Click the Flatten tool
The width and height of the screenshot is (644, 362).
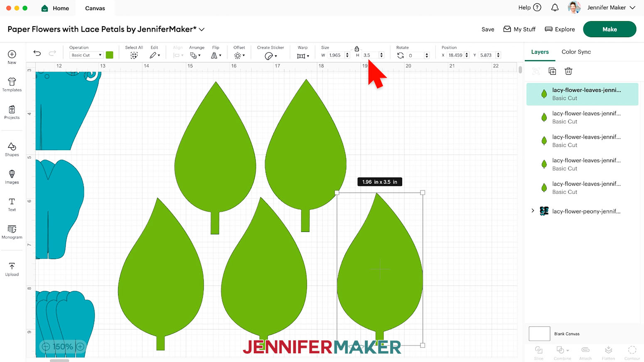click(x=608, y=352)
